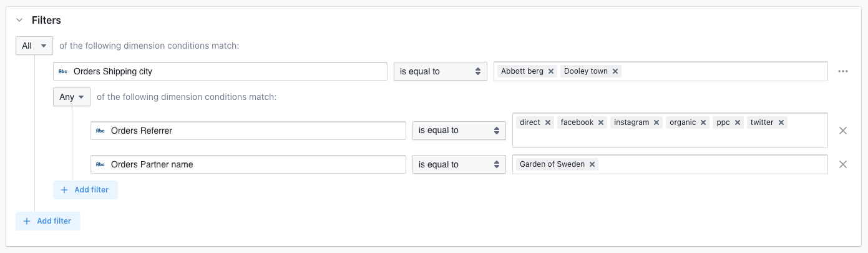This screenshot has width=868, height=253.
Task: Remove the twitter referrer tag
Action: 781,122
